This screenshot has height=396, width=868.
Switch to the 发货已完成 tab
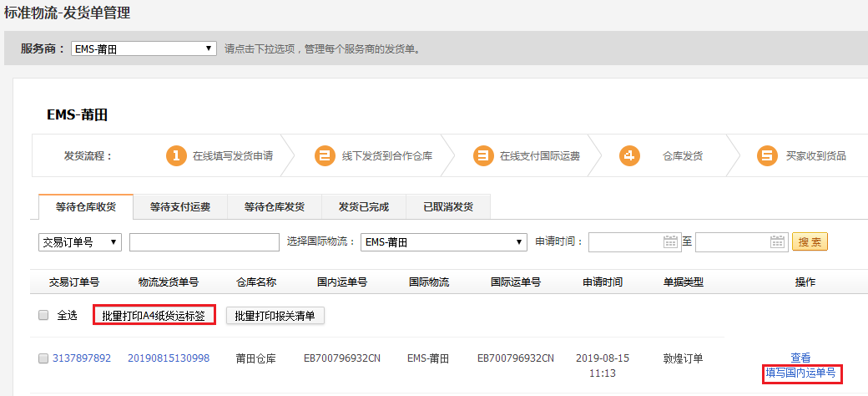[x=364, y=207]
